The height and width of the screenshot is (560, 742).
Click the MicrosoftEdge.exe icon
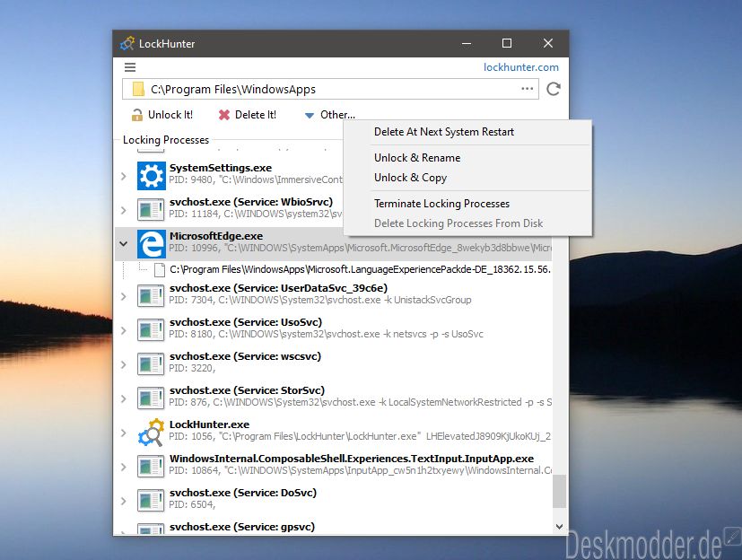[x=152, y=244]
